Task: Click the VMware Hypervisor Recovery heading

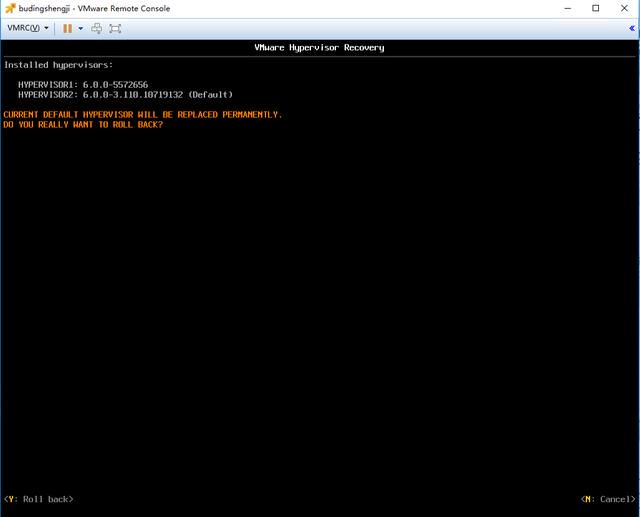Action: click(319, 48)
